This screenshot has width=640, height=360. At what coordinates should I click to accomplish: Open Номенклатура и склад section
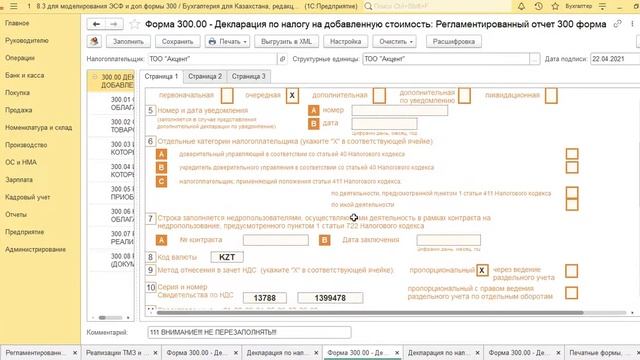(x=38, y=128)
